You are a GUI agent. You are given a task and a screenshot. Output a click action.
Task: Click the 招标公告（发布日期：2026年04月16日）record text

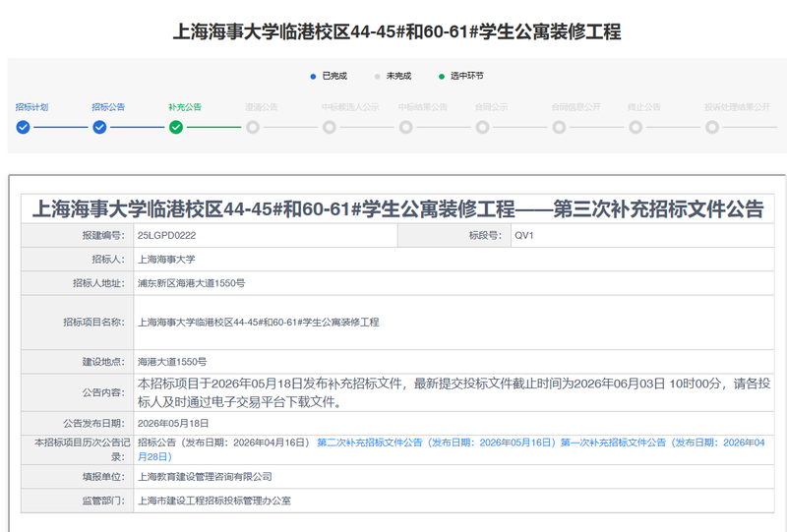tap(224, 443)
